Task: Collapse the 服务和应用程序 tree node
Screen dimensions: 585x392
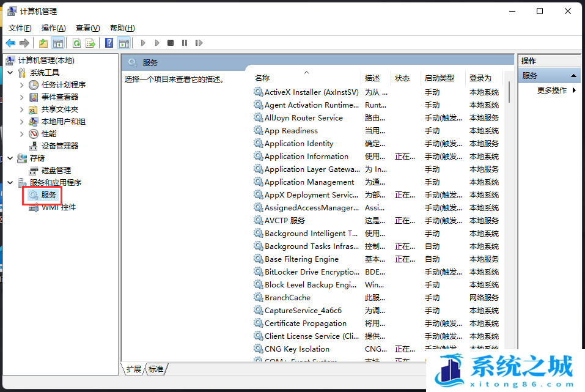Action: (x=10, y=183)
